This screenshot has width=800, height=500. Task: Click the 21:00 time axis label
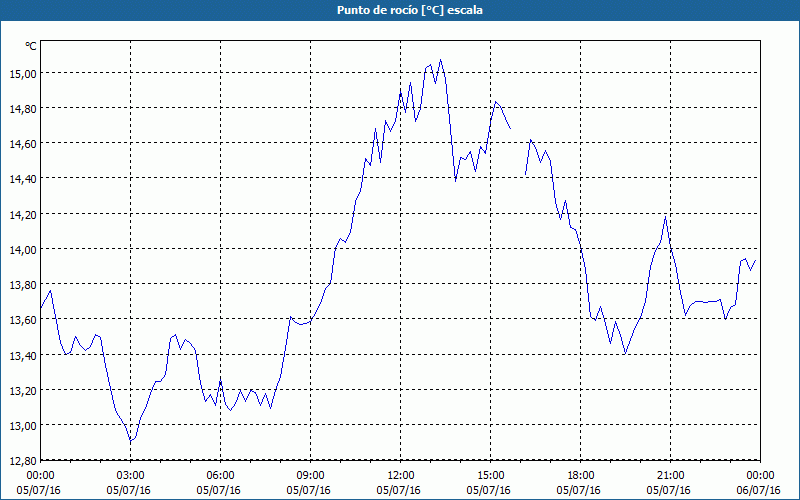670,476
